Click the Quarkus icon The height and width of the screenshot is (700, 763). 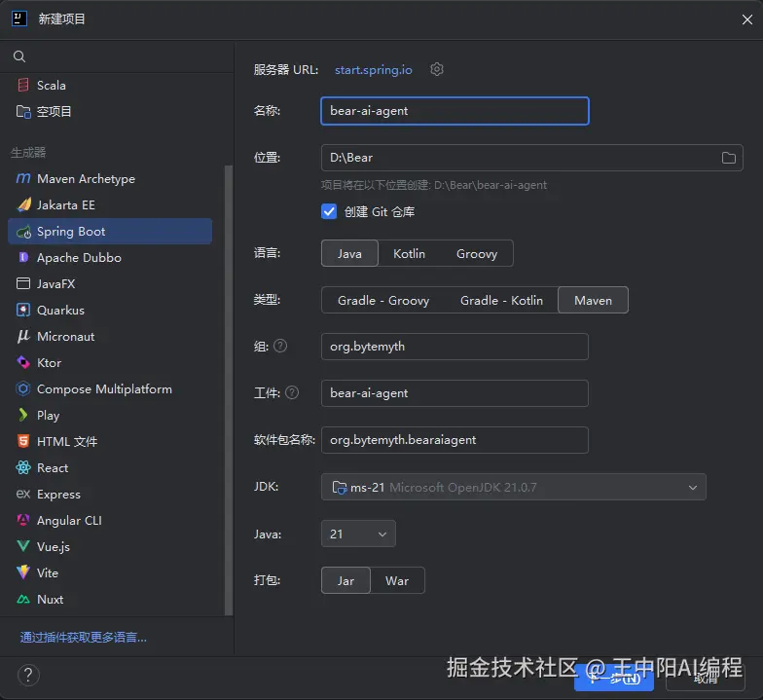click(x=23, y=310)
